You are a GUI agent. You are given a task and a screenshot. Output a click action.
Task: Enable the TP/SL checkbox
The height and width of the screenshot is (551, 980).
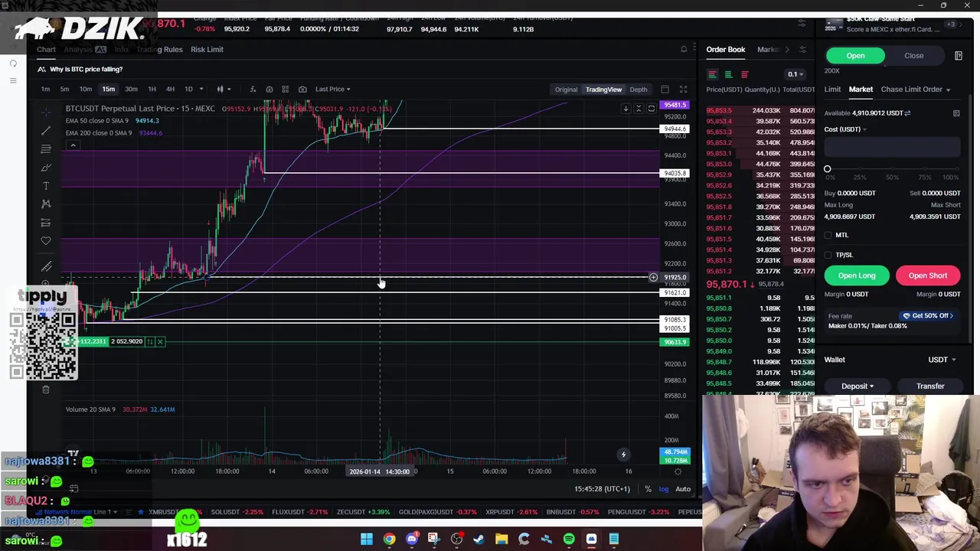pyautogui.click(x=828, y=255)
